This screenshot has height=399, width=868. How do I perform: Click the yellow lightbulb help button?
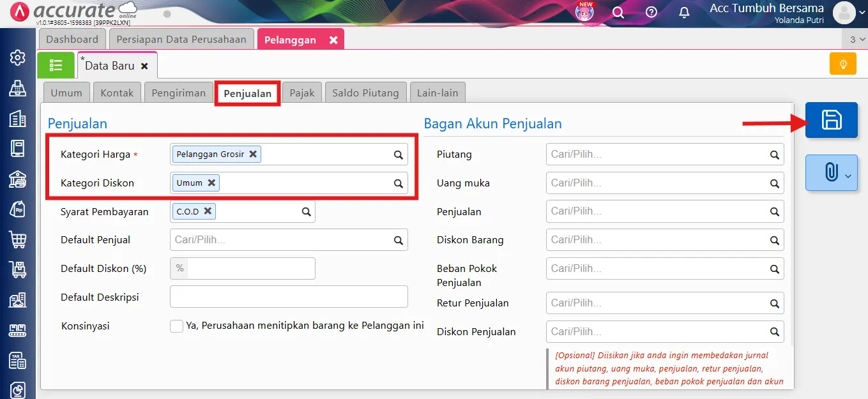point(843,63)
